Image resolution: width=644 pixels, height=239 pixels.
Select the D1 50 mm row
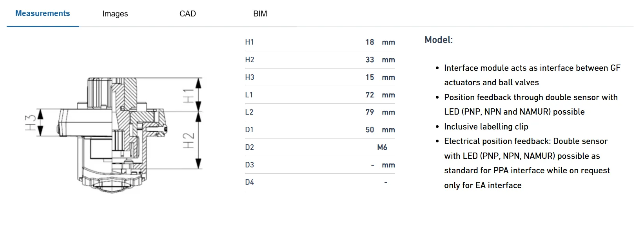320,130
